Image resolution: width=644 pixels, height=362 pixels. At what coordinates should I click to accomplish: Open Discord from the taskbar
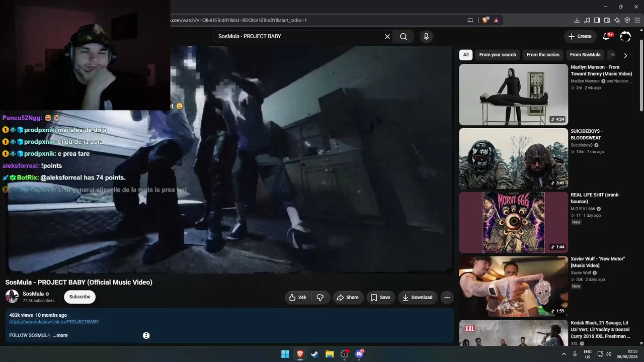tap(359, 354)
